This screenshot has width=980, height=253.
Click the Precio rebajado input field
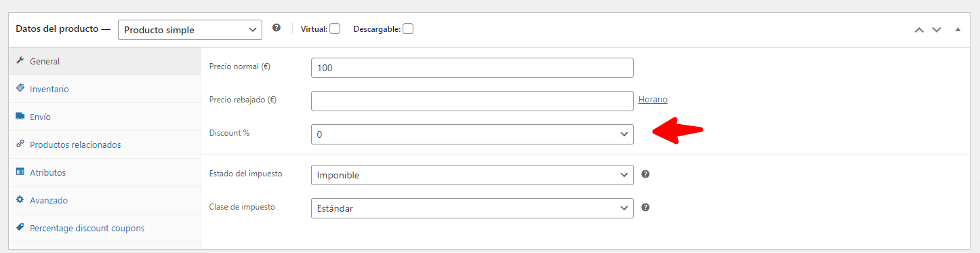(x=472, y=101)
